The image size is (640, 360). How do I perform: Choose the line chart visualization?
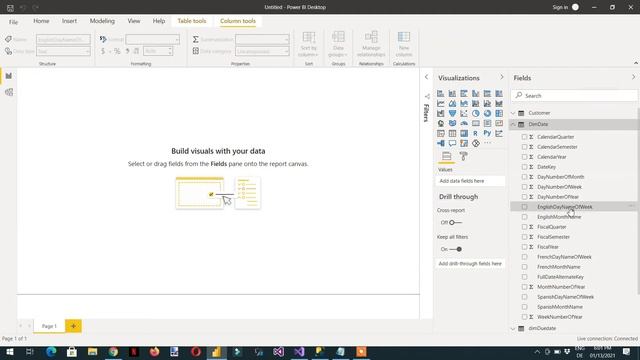click(440, 104)
